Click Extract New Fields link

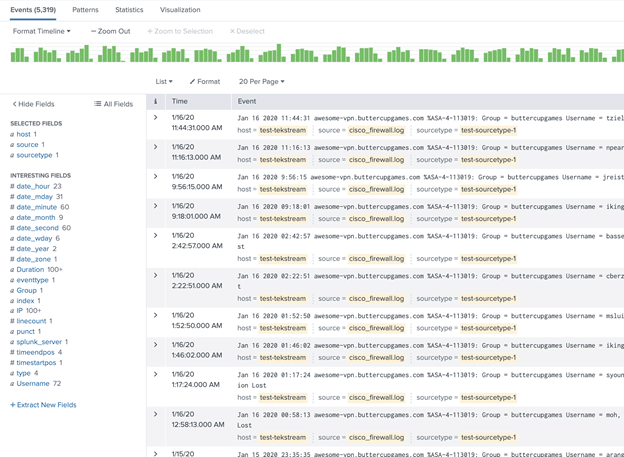[x=43, y=405]
